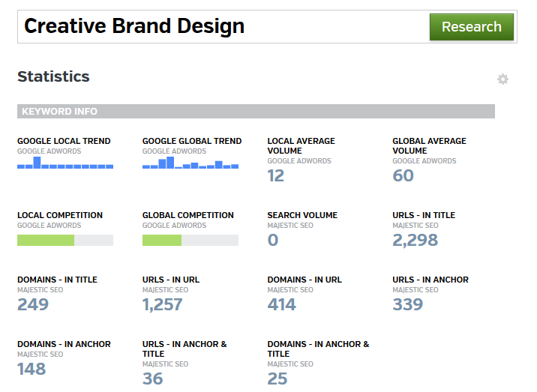Select the Keyword Info section header

[256, 111]
